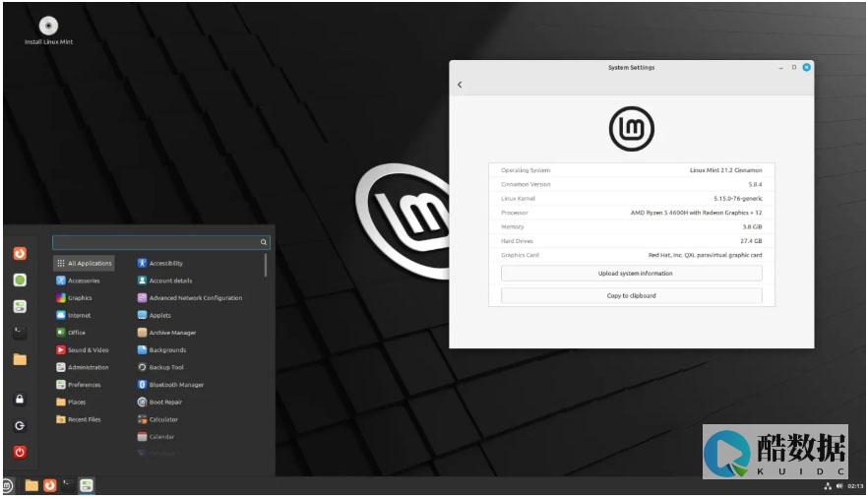Launch Boot Repair
This screenshot has width=868, height=499.
point(160,403)
